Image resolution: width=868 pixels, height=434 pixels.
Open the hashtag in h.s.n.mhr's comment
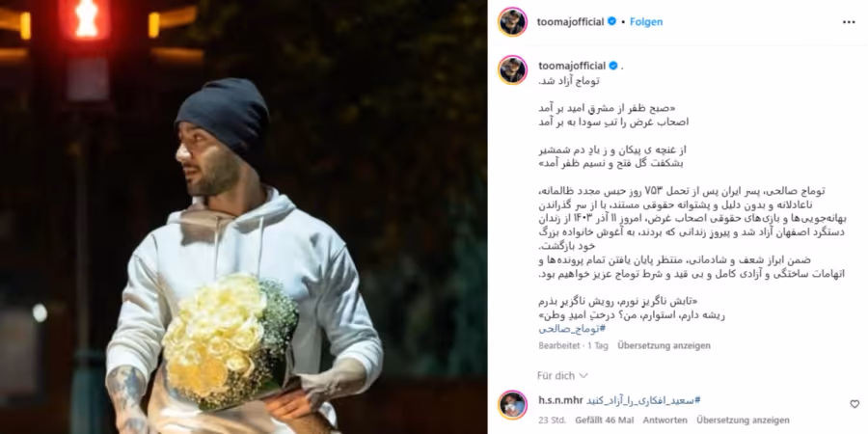[644, 400]
